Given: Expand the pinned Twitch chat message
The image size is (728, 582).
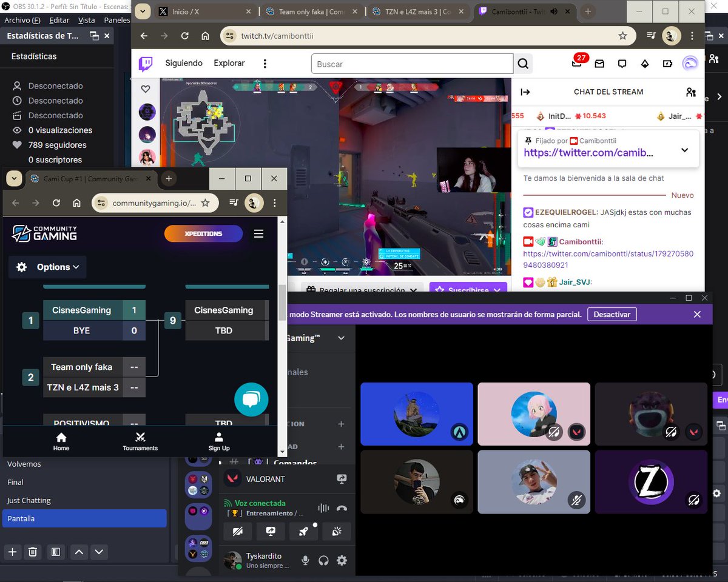Looking at the screenshot, I should tap(684, 150).
